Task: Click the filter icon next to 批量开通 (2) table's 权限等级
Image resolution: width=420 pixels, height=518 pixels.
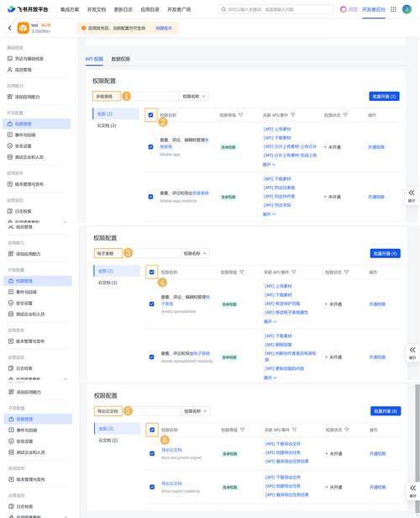Action: click(x=240, y=115)
